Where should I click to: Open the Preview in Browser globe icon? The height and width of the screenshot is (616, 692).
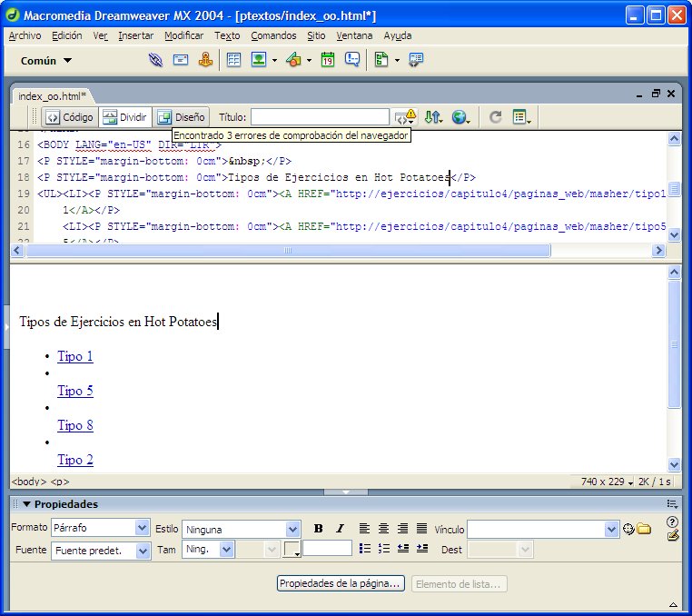click(460, 117)
